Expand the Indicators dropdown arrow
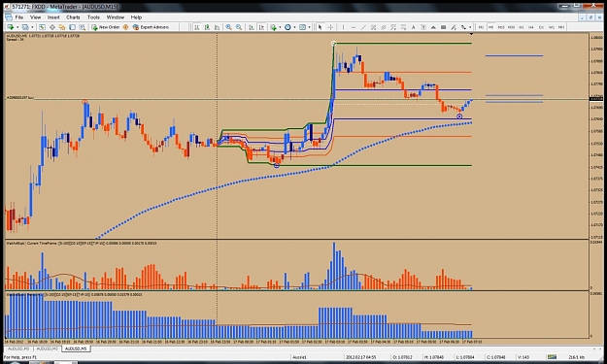The image size is (607, 364). click(x=280, y=27)
